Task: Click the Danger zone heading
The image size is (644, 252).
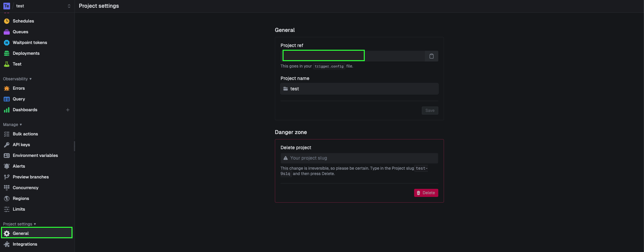Action: (x=291, y=132)
